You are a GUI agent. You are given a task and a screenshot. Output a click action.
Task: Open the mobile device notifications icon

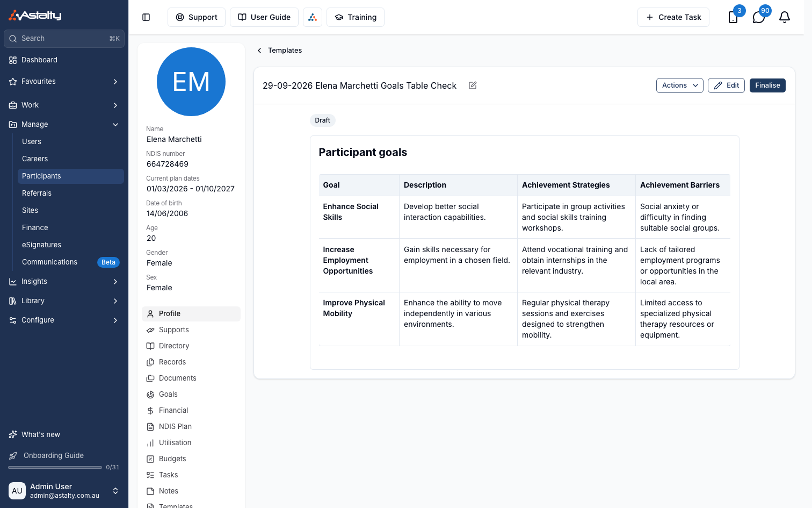point(733,17)
